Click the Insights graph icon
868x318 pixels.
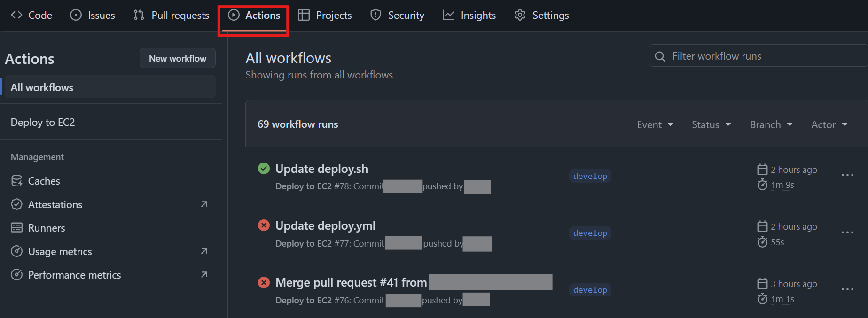click(448, 15)
